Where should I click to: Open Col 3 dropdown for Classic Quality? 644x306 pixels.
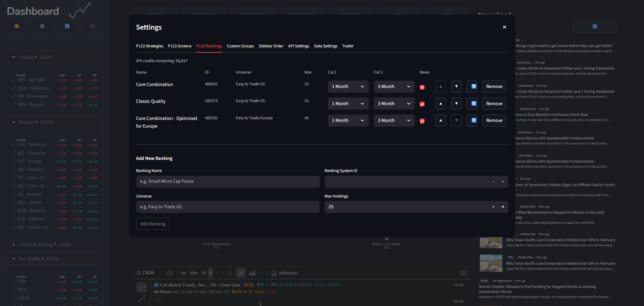tap(394, 103)
